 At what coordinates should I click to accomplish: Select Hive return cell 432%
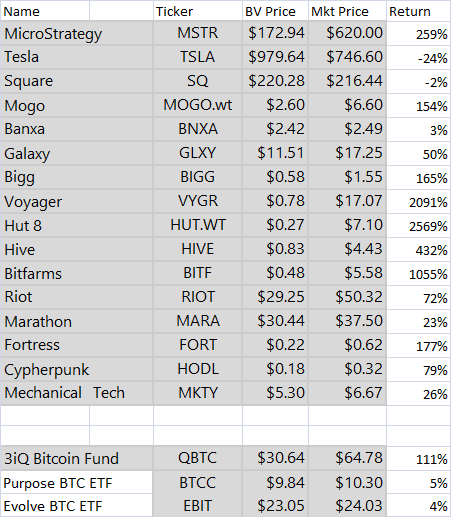[x=418, y=250]
